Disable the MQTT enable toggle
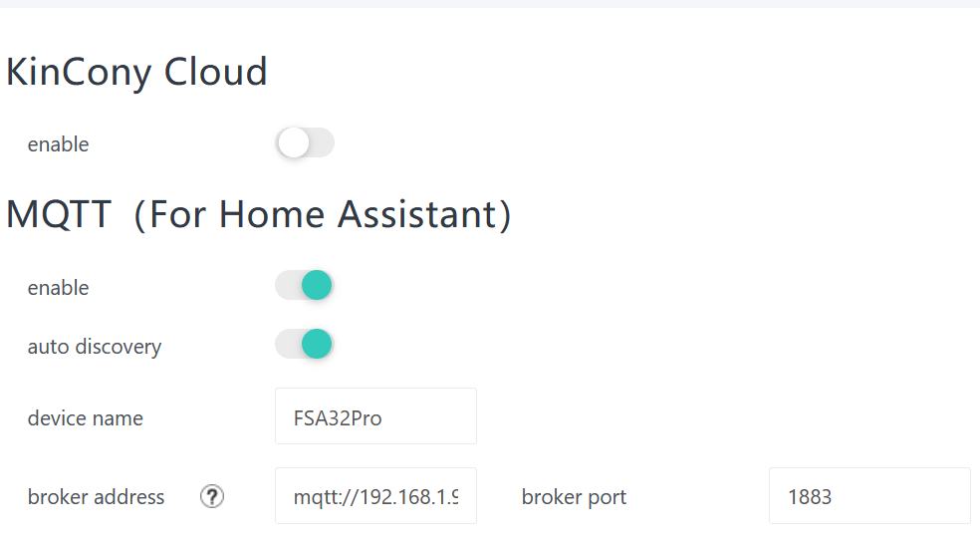The width and height of the screenshot is (980, 539). tap(304, 286)
